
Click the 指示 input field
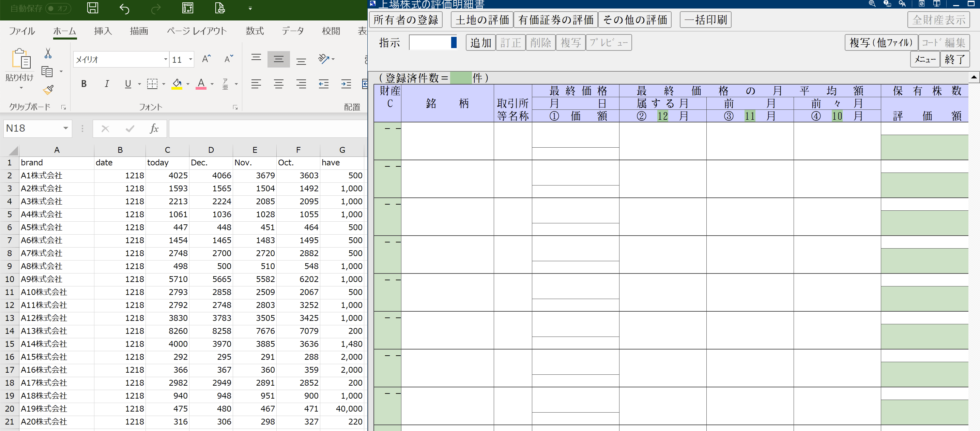pos(432,42)
